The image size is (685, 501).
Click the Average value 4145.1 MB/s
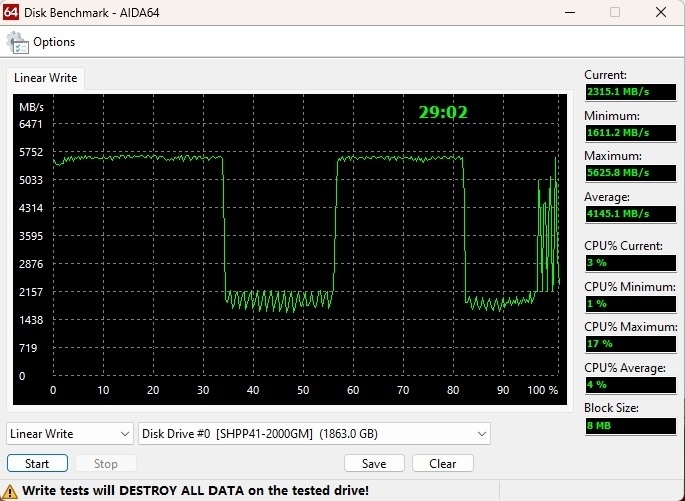point(630,214)
